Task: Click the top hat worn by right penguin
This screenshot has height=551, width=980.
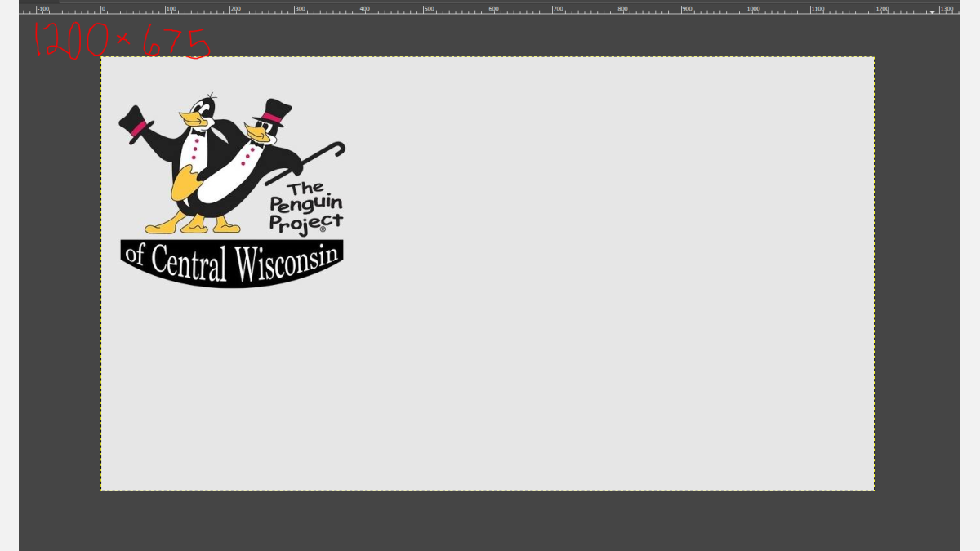Action: (x=274, y=111)
